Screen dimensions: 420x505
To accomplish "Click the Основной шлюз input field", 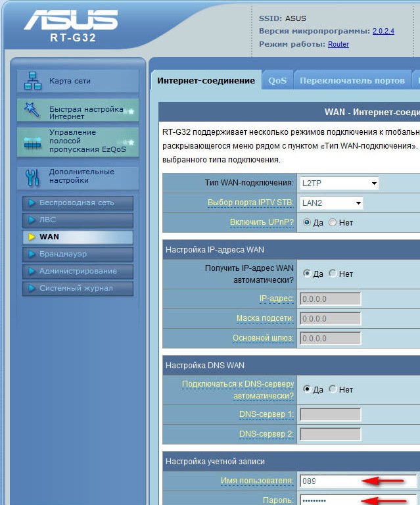I will (x=331, y=338).
